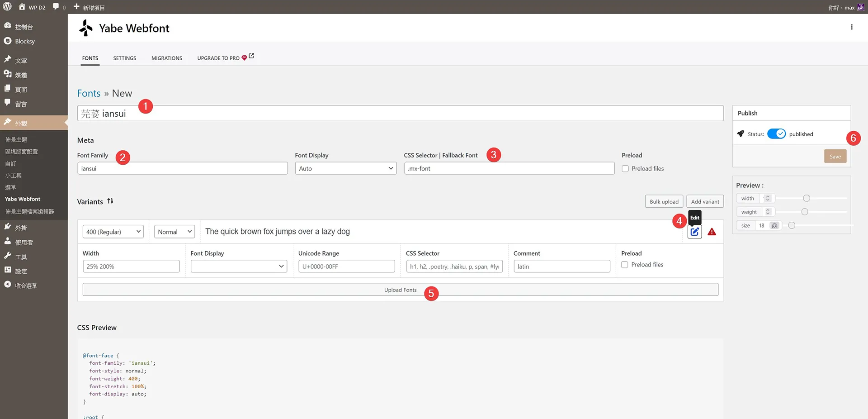Open the Normal style dropdown
The image size is (868, 419).
[x=175, y=232]
